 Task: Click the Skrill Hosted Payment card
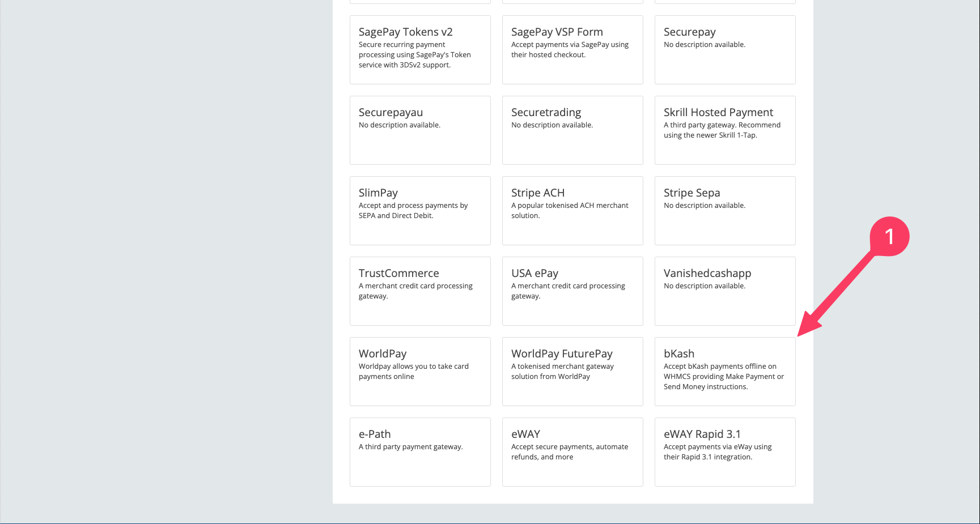(x=725, y=130)
